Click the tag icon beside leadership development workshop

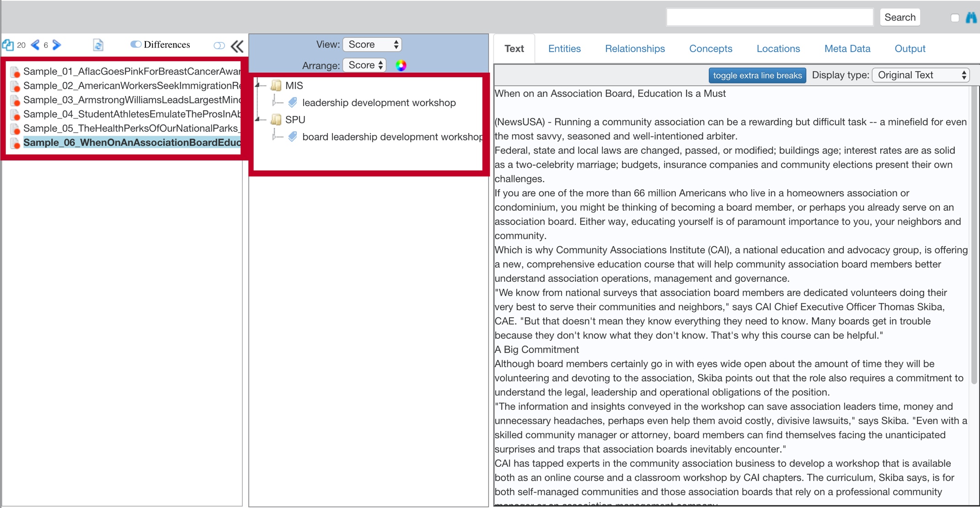point(293,102)
